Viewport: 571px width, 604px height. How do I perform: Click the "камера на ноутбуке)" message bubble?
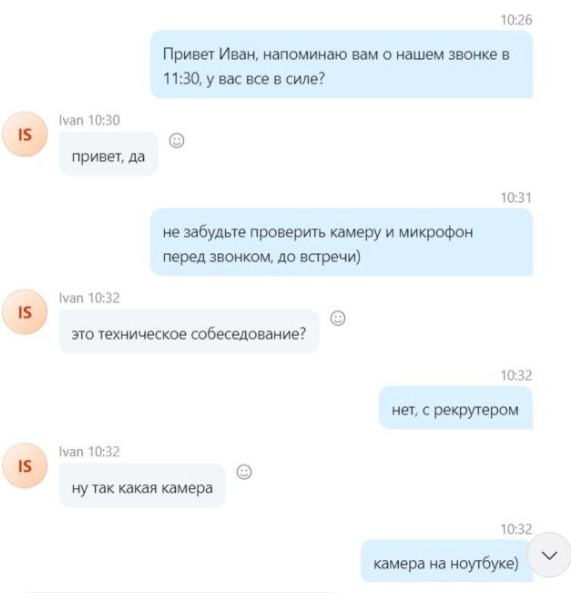point(447,561)
